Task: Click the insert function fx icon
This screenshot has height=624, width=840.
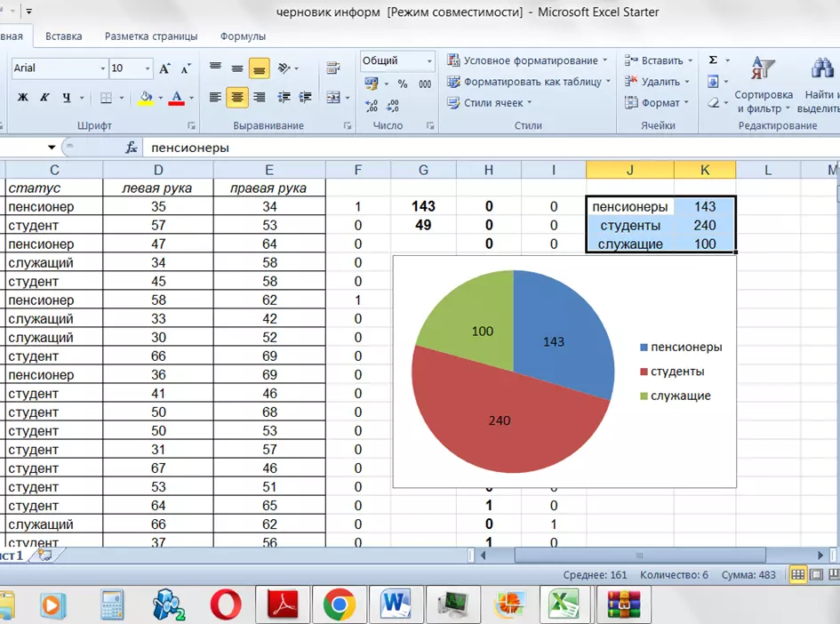Action: pyautogui.click(x=132, y=148)
